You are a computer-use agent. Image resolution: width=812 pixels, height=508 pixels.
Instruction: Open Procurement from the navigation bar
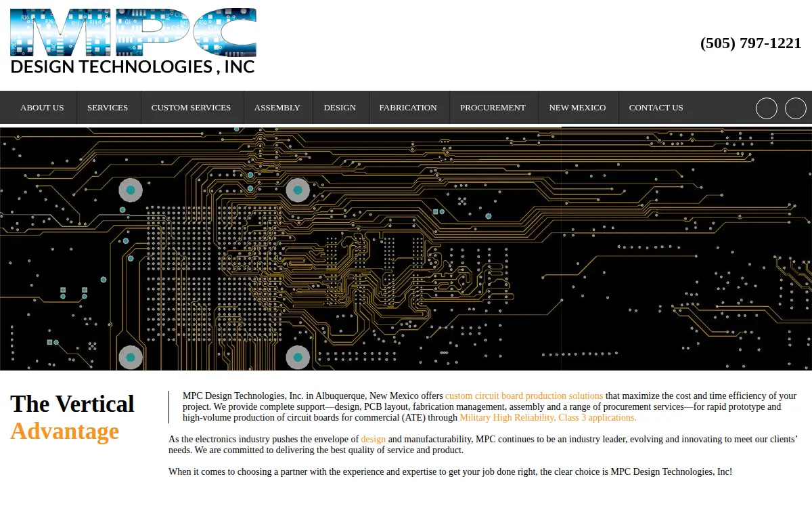[493, 108]
